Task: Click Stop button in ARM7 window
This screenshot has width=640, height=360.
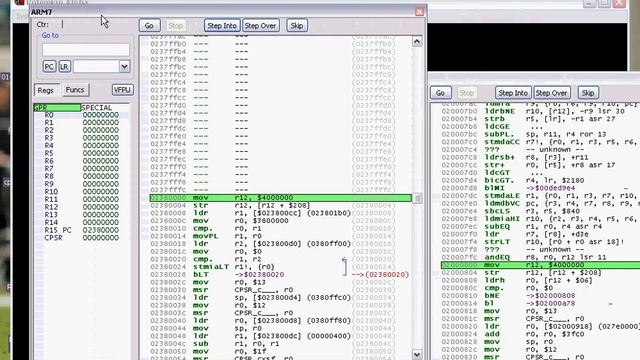Action: pos(176,26)
